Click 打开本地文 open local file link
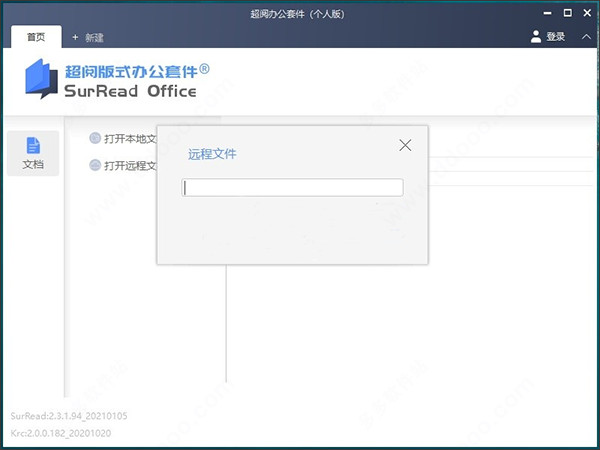 tap(130, 139)
